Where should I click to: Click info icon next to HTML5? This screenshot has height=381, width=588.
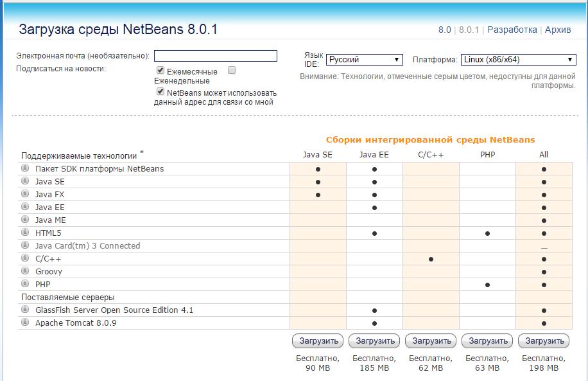(25, 232)
